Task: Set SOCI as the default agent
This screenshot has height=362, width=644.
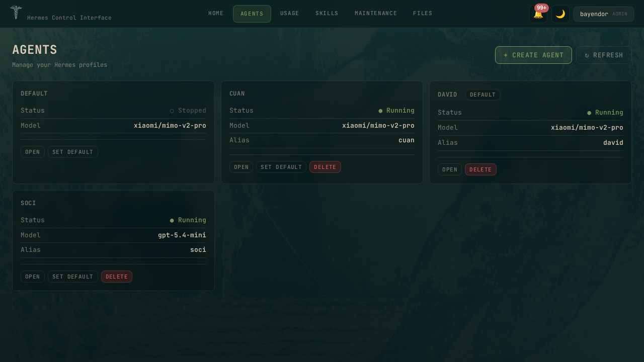Action: pyautogui.click(x=73, y=277)
